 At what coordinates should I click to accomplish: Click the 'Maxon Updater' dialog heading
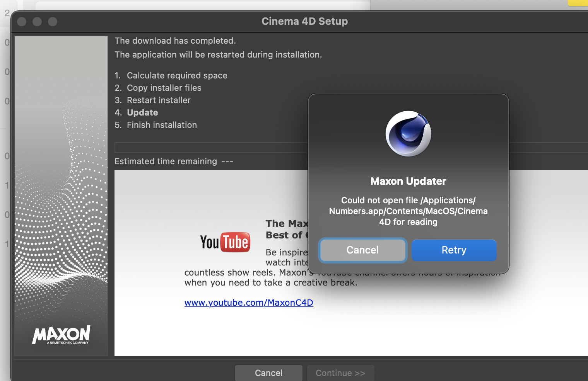tap(408, 181)
